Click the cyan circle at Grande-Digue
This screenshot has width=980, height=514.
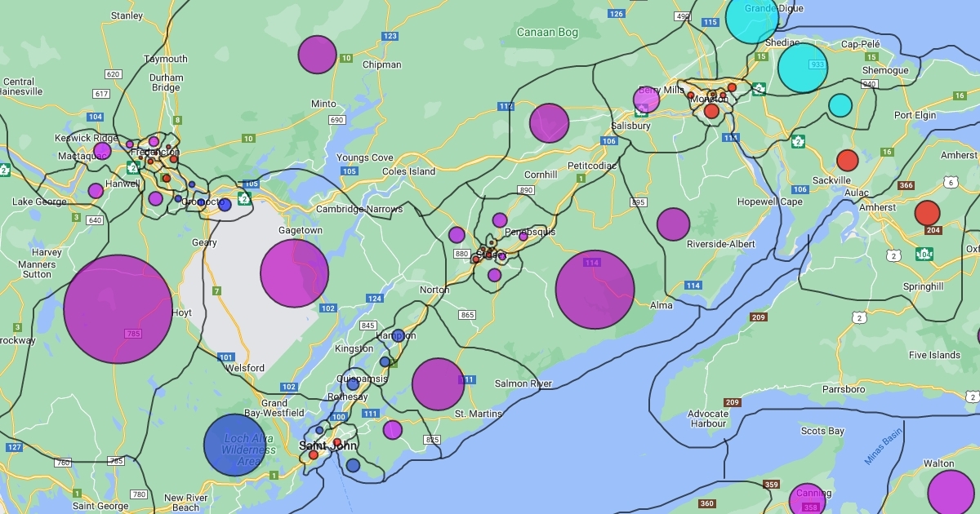(x=752, y=18)
